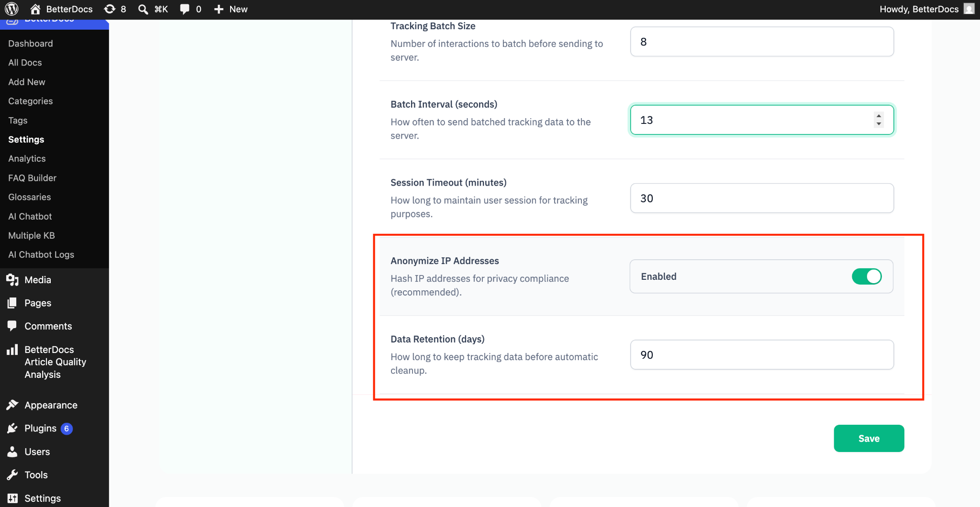
Task: Select the Plugins update badge showing 6
Action: point(67,429)
